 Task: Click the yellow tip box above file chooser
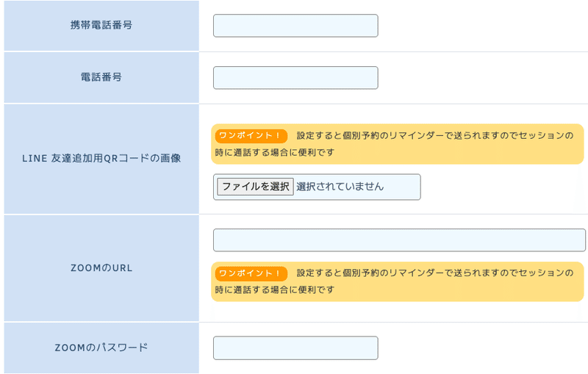coord(398,144)
